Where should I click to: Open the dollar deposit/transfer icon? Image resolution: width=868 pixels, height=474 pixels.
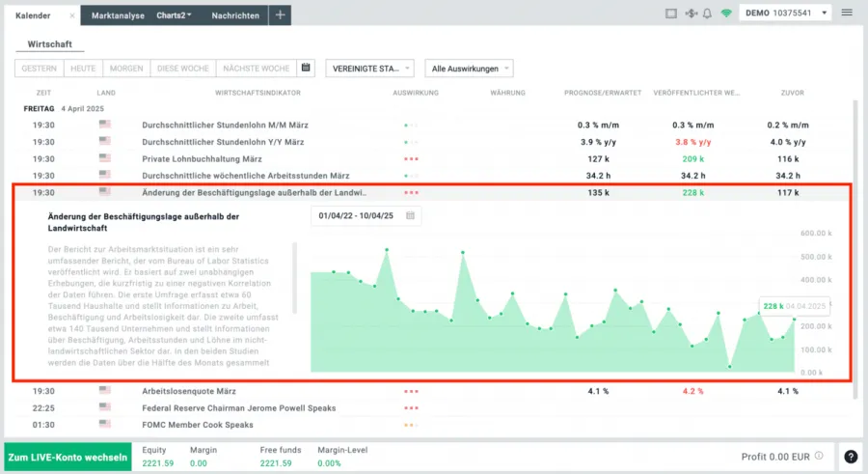690,14
